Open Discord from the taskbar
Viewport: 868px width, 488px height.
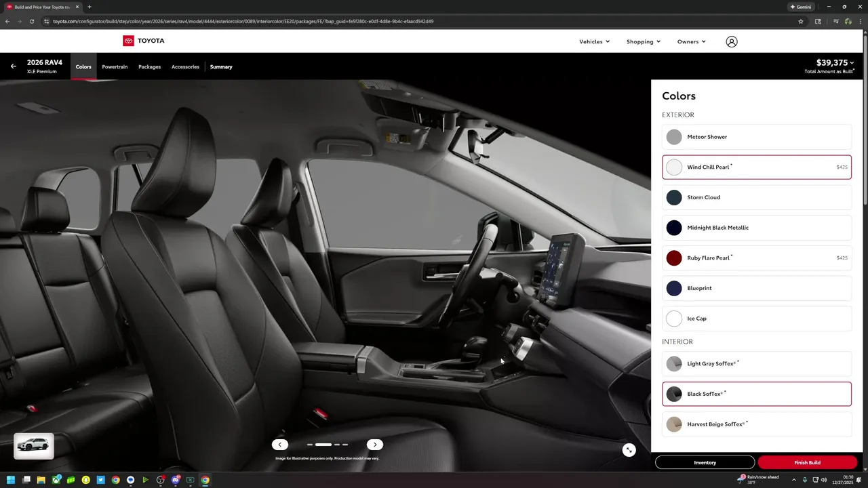tap(175, 480)
